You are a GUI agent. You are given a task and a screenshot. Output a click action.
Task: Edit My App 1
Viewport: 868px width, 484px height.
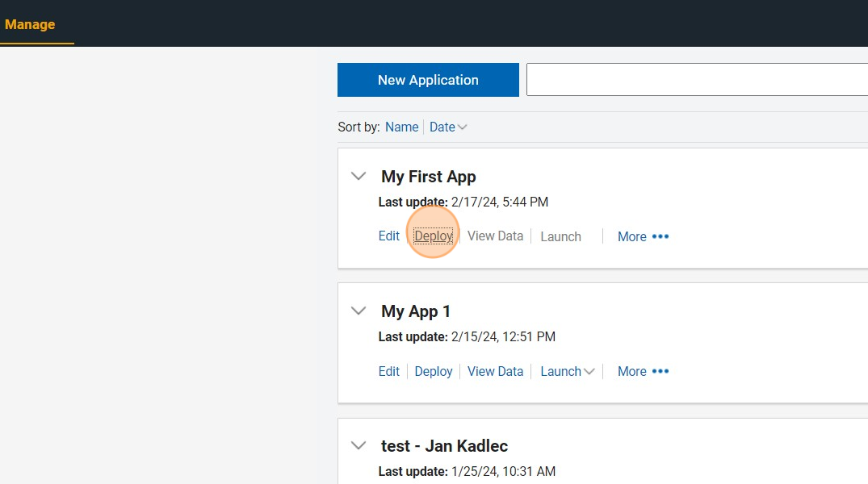click(389, 371)
